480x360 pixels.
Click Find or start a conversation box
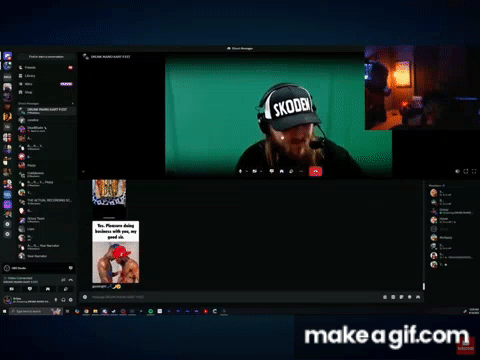pyautogui.click(x=46, y=57)
